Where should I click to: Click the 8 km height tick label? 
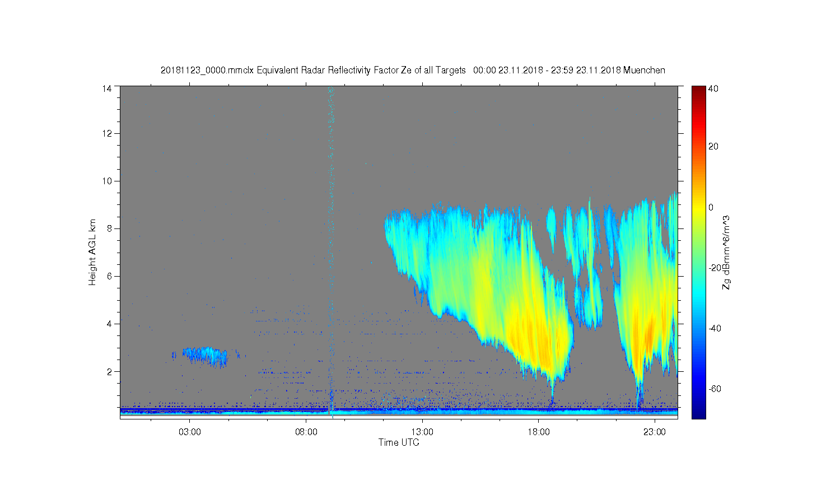[109, 228]
